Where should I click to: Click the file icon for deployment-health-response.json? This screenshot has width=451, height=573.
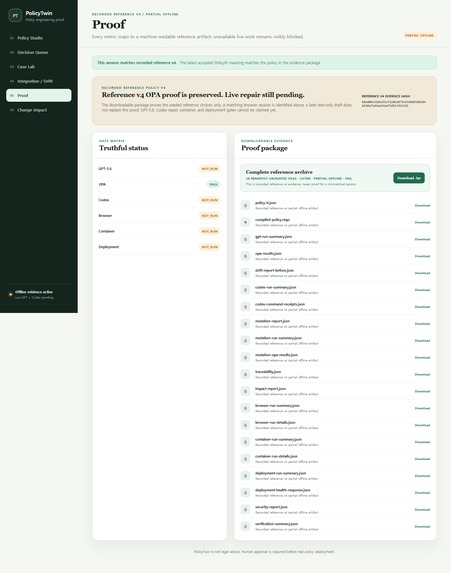click(x=245, y=493)
